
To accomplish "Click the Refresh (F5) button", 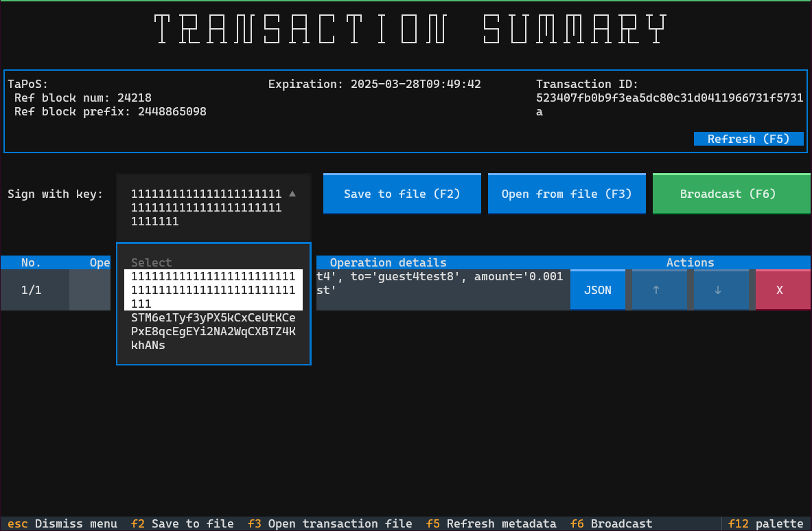I will tap(748, 139).
